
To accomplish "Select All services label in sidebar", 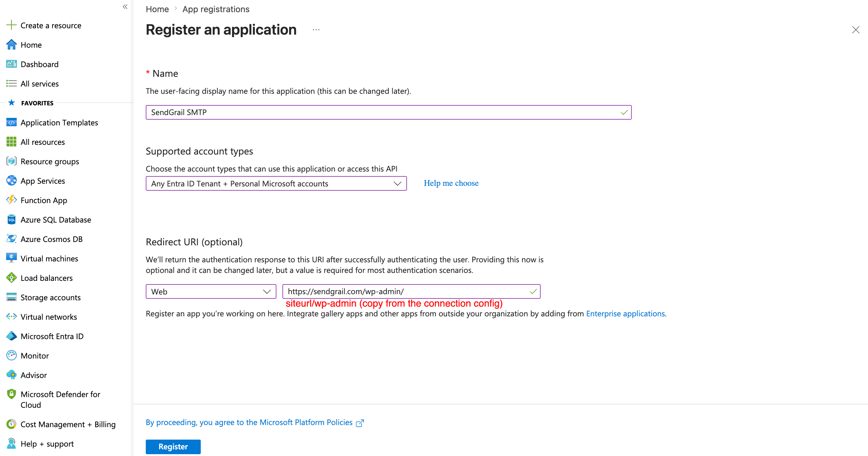I will click(x=39, y=83).
